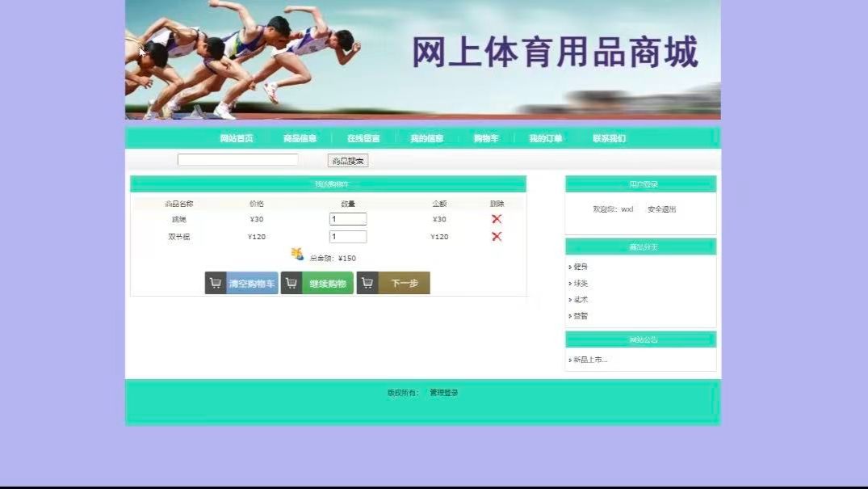Click the cart icon on 继续购物 button
Image resolution: width=868 pixels, height=489 pixels.
[291, 283]
